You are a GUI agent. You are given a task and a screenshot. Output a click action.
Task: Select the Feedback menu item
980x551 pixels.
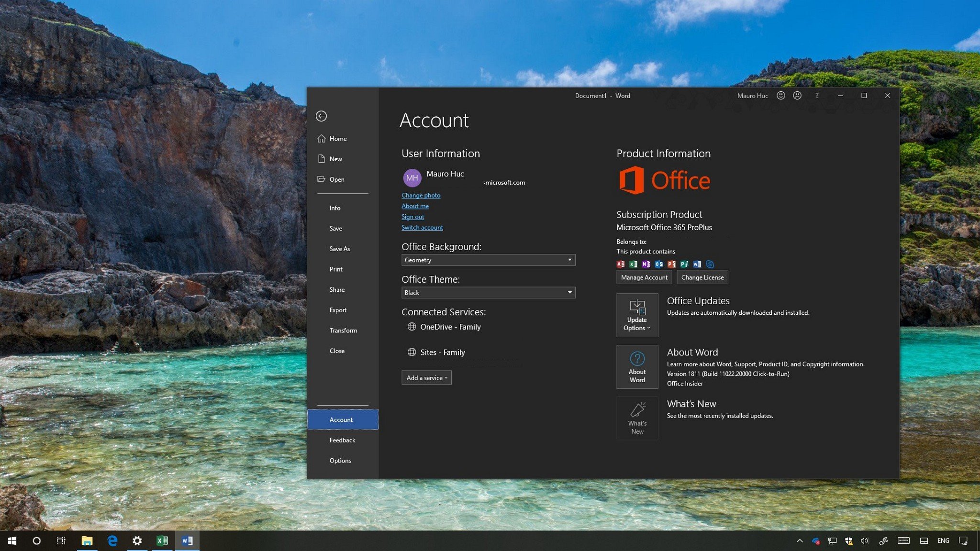[342, 440]
